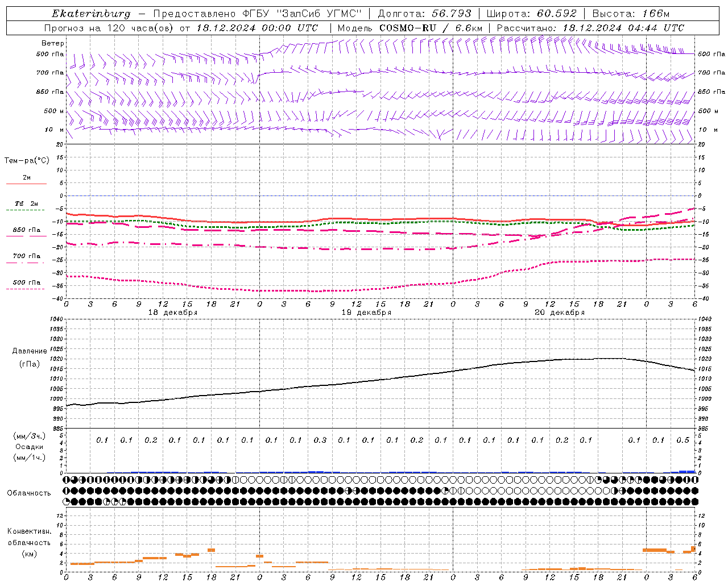Click the "Конвективн." convective cloud label
This screenshot has width=728, height=582.
(29, 531)
